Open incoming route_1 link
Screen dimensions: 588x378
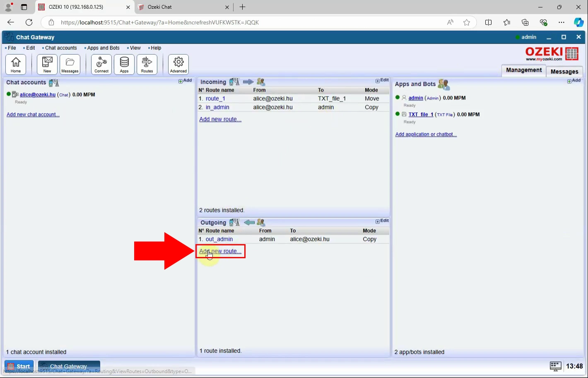click(x=215, y=99)
